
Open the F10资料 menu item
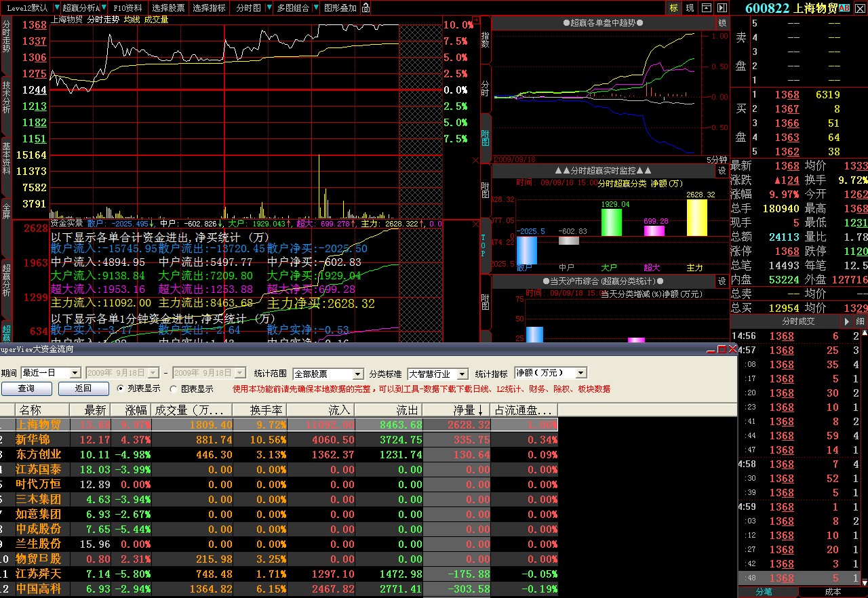point(127,8)
